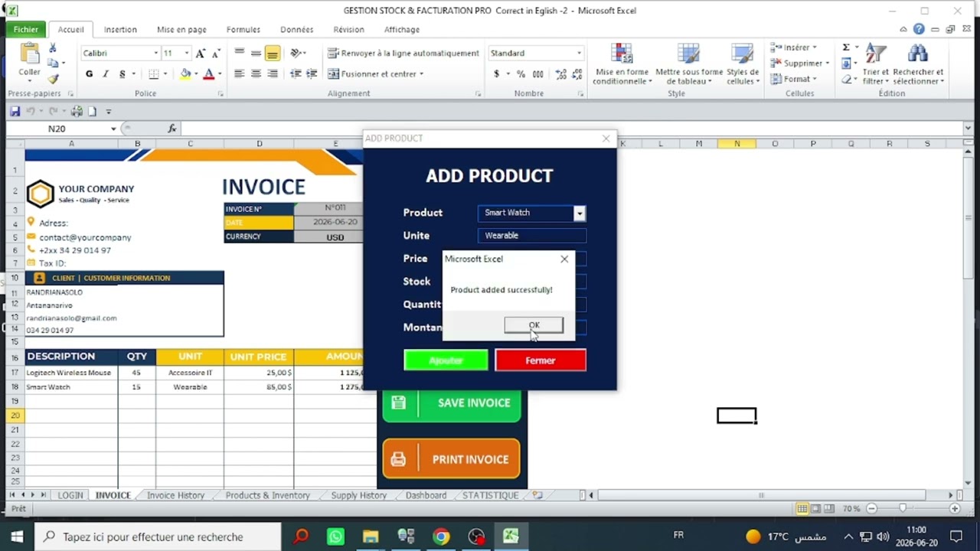Click the Copy icon in Presse-papiers
Screen dimensions: 980x551
click(x=53, y=64)
